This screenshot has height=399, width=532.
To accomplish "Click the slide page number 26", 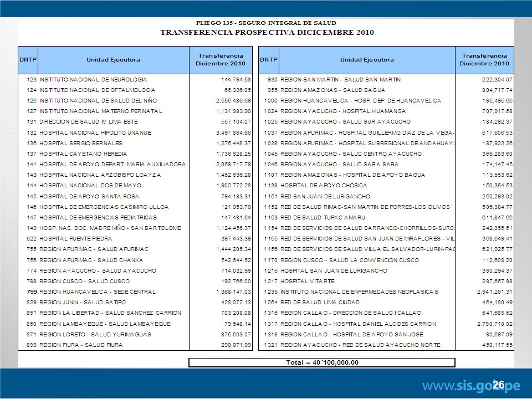I will tap(498, 385).
